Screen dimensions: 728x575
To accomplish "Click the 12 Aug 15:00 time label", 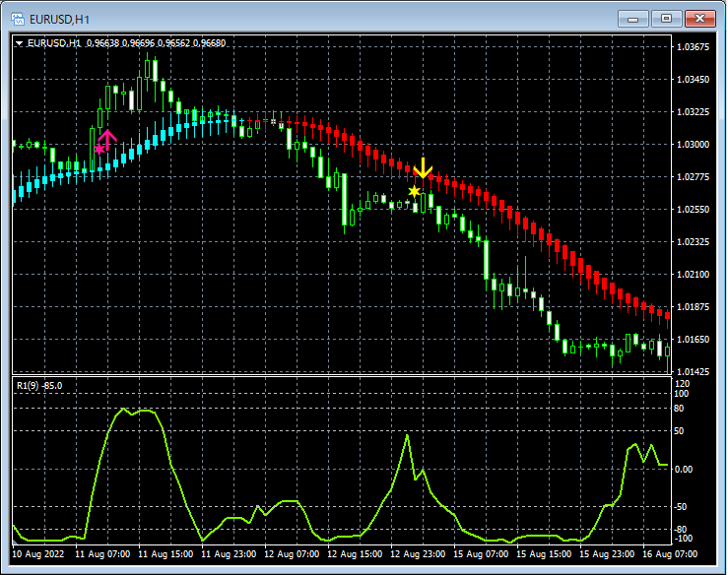I will tap(355, 554).
